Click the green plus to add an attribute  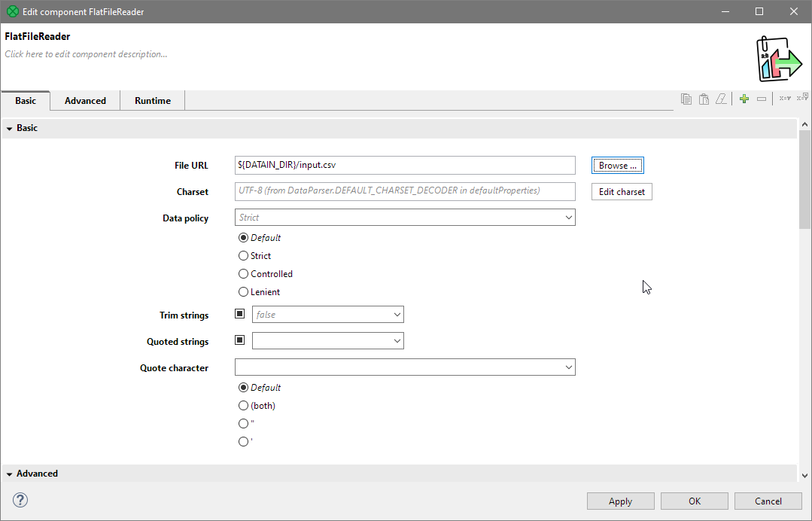744,98
